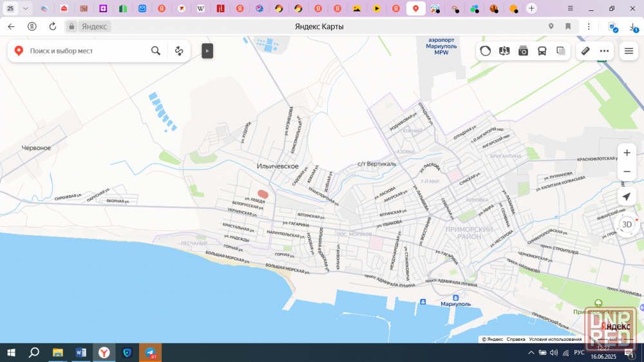
Task: Click the 'Яндекс' domain in address bar
Action: (x=94, y=26)
